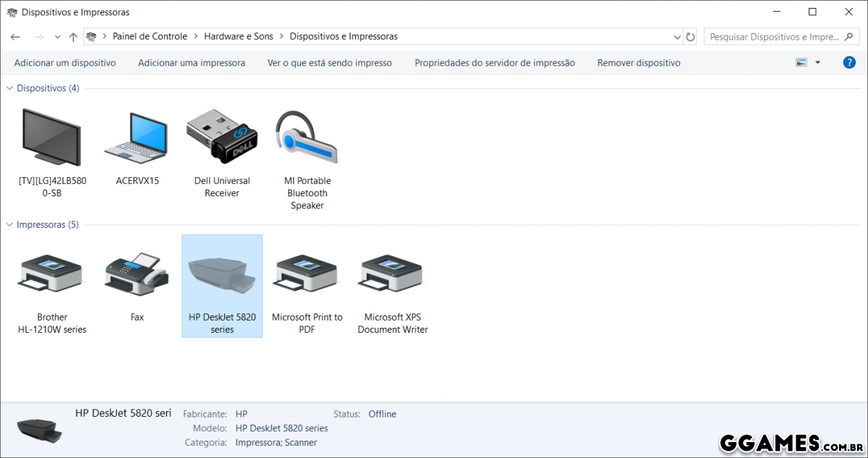
Task: Collapse the Impressoras group
Action: 9,225
